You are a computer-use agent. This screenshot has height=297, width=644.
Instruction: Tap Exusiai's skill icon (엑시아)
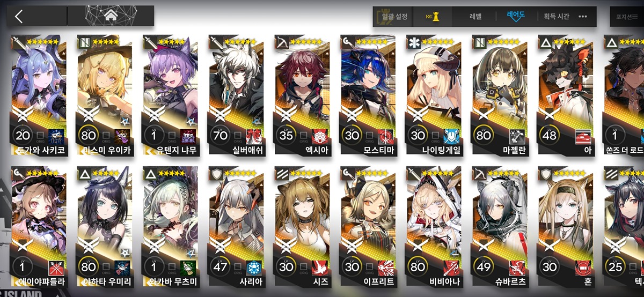coord(319,136)
